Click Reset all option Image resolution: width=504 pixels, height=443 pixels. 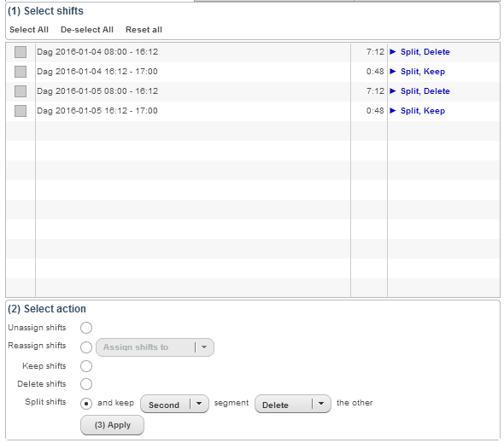(x=144, y=30)
